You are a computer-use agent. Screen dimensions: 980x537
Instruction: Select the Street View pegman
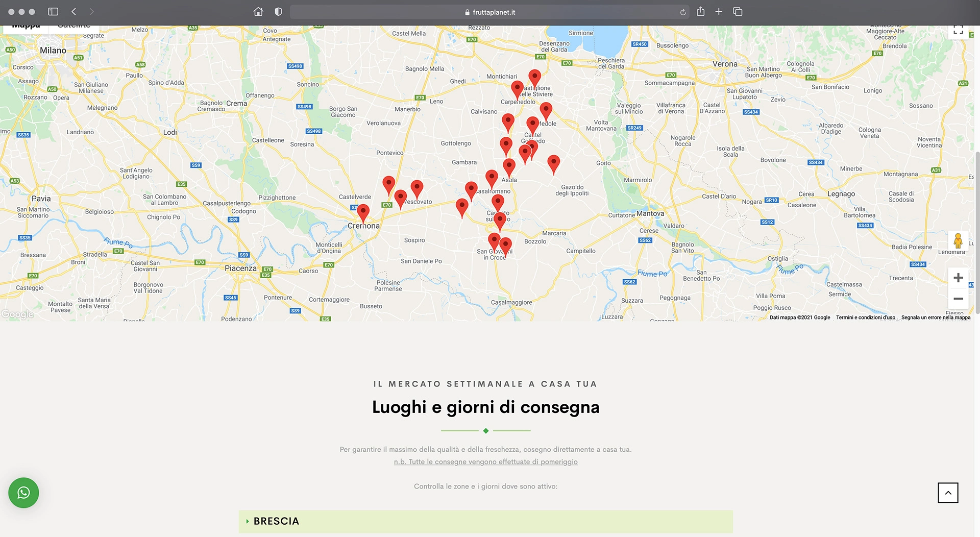tap(958, 240)
